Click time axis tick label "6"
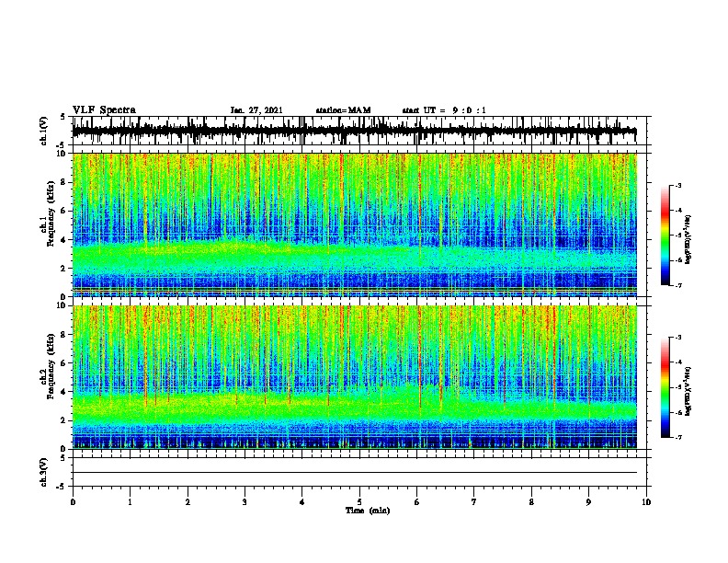This screenshot has width=728, height=563. tap(417, 502)
